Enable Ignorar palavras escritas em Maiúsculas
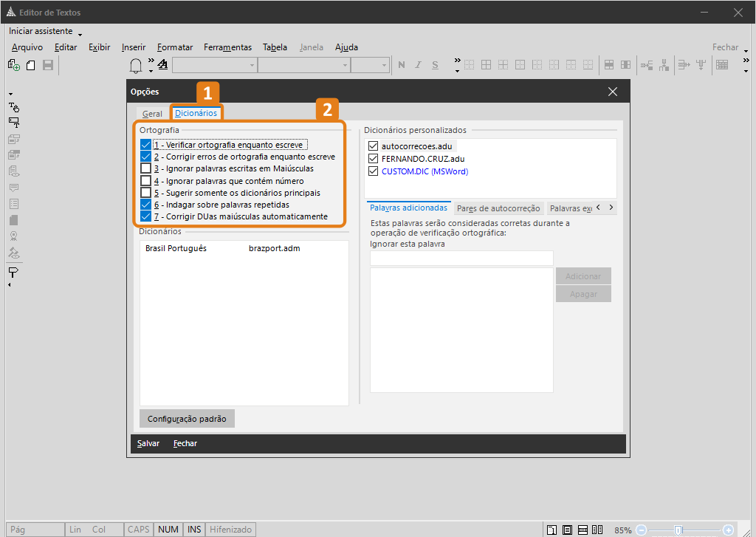 click(x=145, y=168)
